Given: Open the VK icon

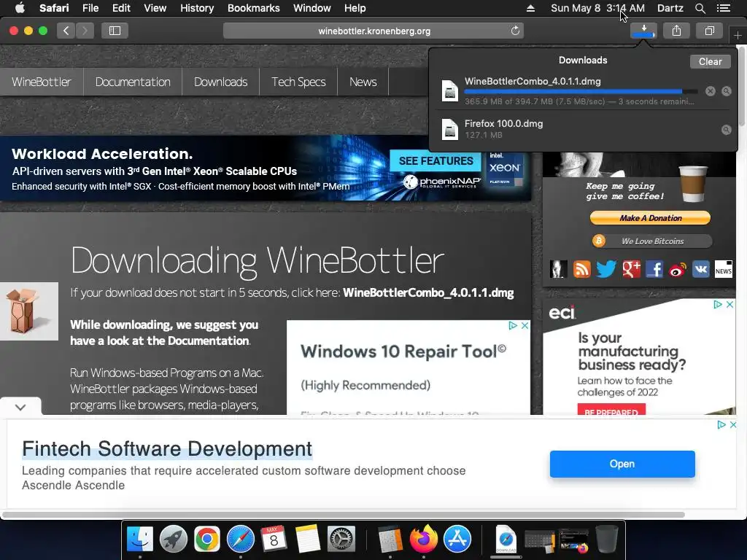Looking at the screenshot, I should point(701,269).
